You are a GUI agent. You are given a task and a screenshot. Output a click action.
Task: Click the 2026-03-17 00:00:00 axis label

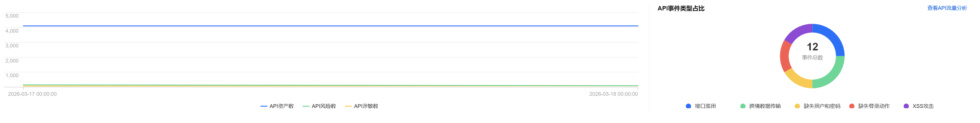[x=32, y=94]
